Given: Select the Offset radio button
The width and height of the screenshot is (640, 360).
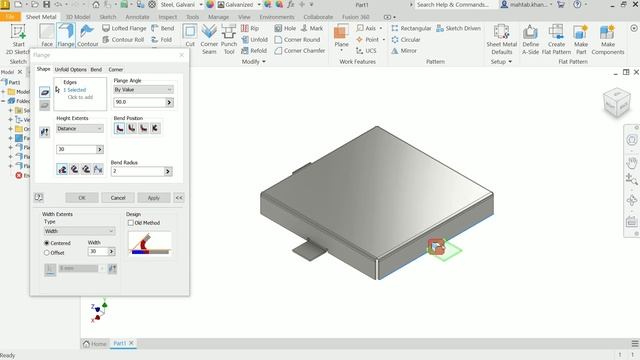Looking at the screenshot, I should 47,253.
